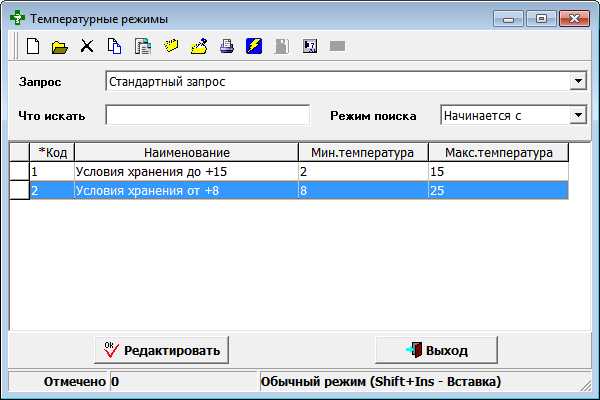Print the list with printer icon

click(x=227, y=46)
